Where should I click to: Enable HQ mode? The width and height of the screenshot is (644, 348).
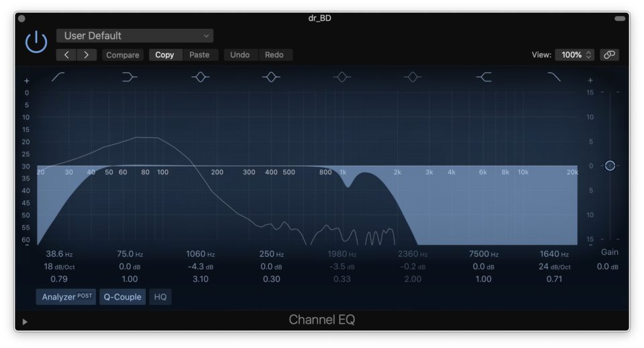[160, 296]
